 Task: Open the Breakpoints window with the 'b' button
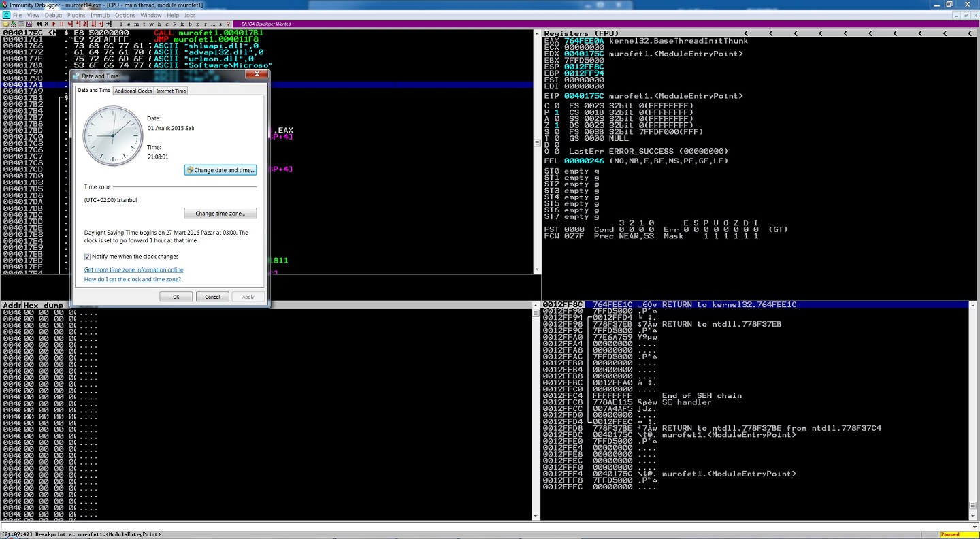190,24
